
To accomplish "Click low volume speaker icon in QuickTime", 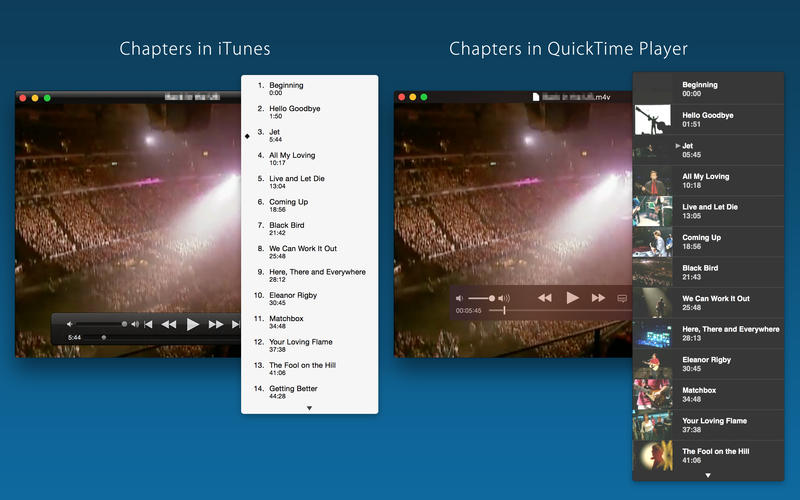I will pyautogui.click(x=461, y=298).
